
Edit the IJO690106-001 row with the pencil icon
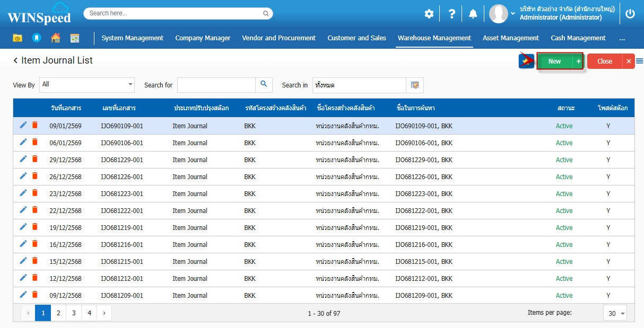pos(23,142)
